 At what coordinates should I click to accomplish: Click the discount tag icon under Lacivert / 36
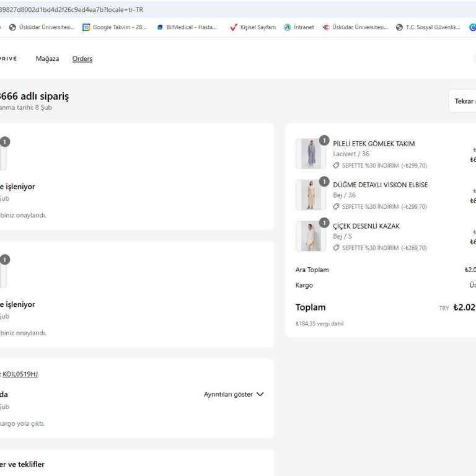tap(336, 165)
